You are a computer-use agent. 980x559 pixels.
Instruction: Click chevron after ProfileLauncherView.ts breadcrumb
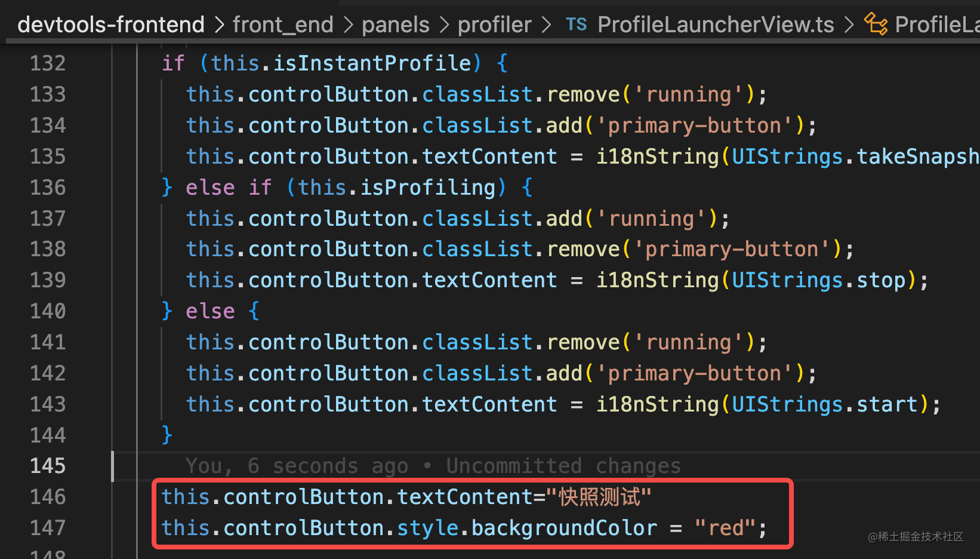click(x=849, y=25)
